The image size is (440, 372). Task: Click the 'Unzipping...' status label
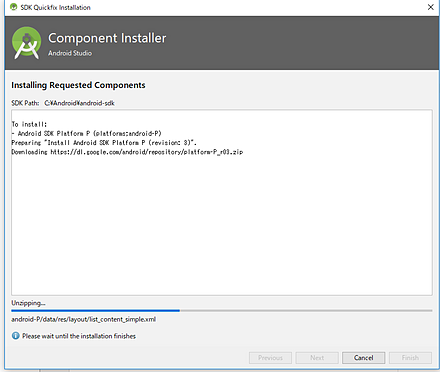[x=28, y=303]
